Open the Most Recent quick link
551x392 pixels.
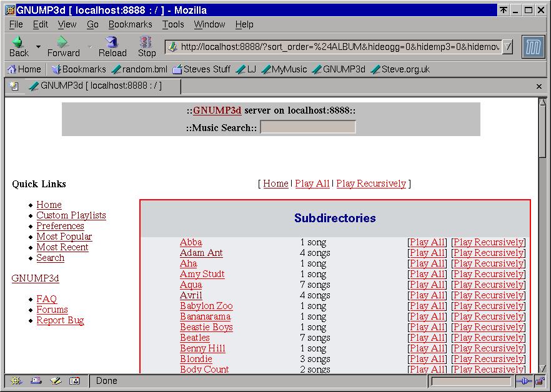coord(62,247)
